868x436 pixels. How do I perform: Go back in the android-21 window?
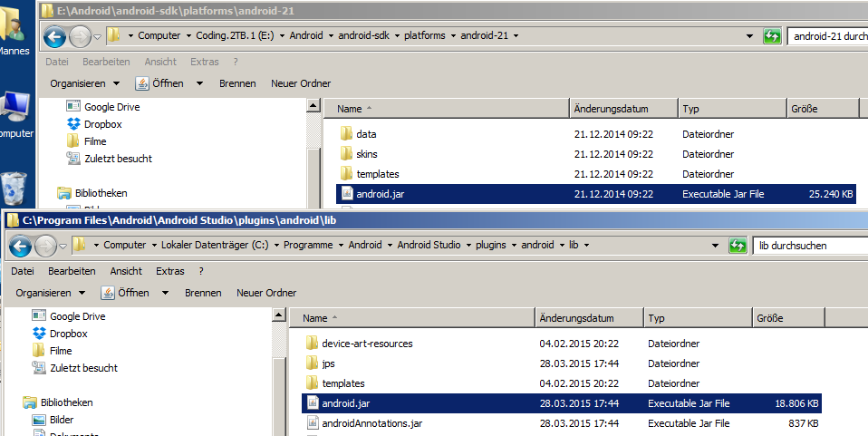(54, 37)
